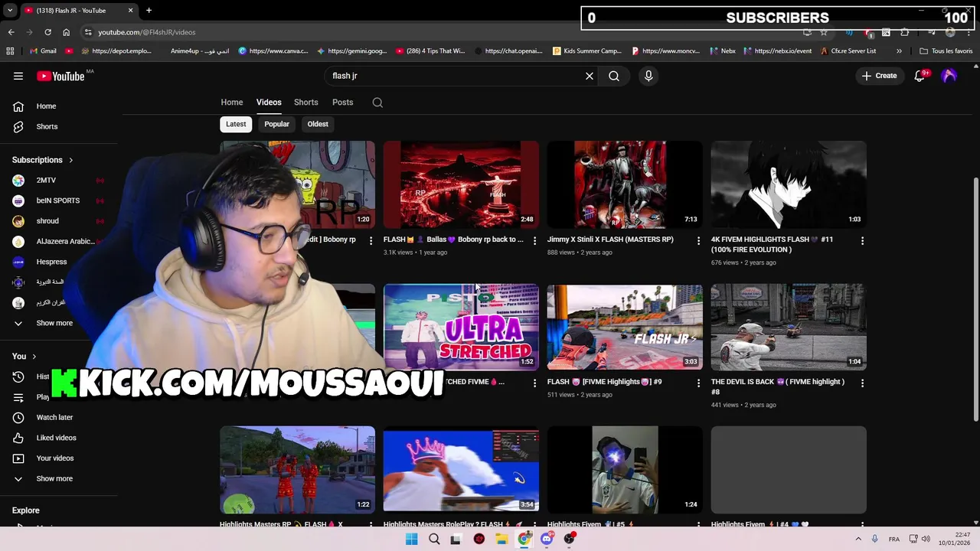Clear the search box with the X icon

click(590, 76)
